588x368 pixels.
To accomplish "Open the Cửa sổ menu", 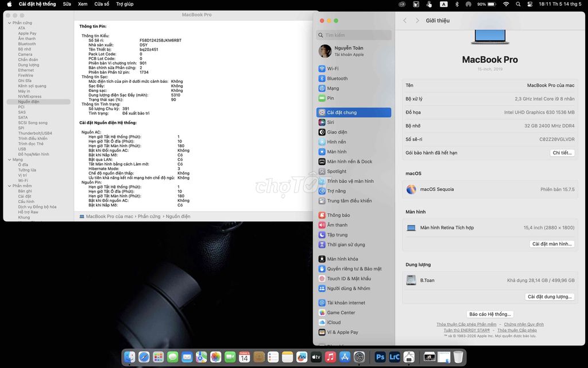I will point(102,4).
